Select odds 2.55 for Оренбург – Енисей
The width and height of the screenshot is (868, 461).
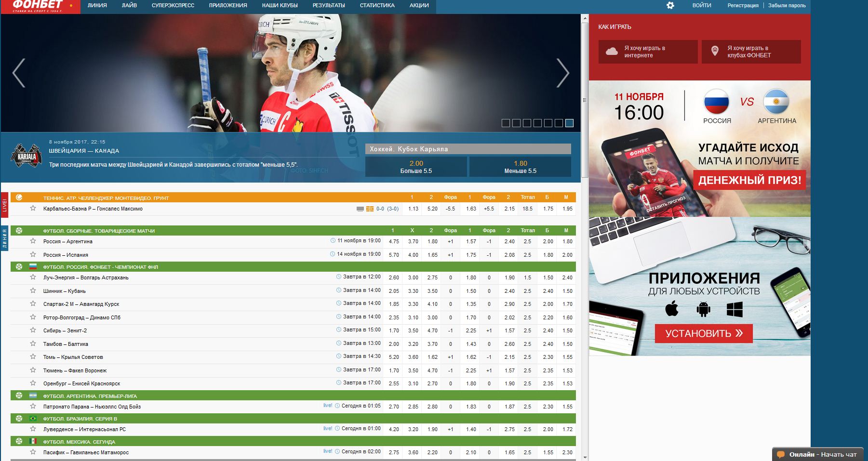[x=394, y=383]
